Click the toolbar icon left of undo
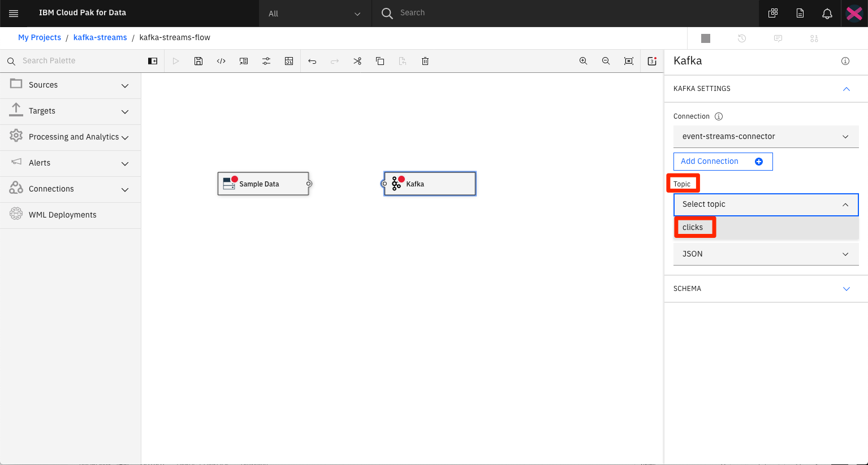This screenshot has width=868, height=465. click(289, 61)
